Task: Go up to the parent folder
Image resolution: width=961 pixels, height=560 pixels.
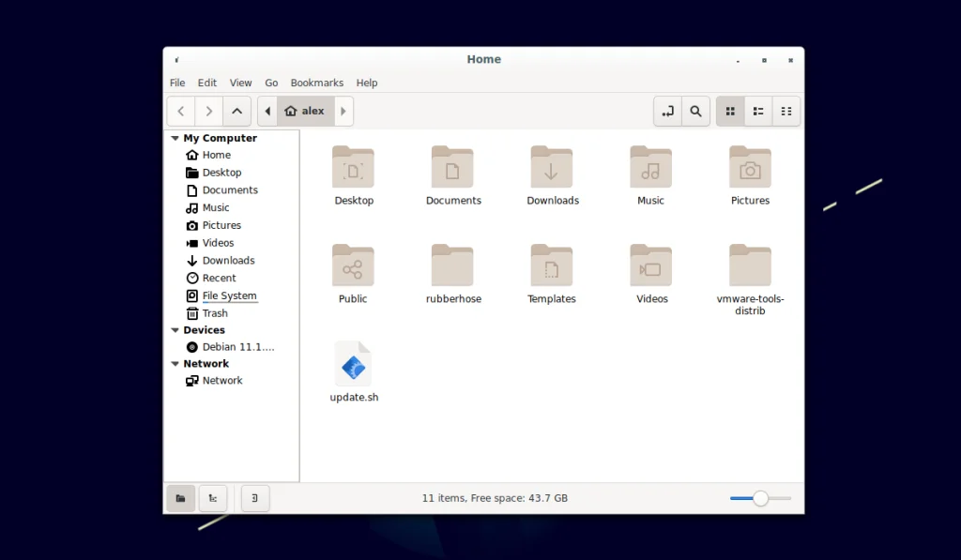Action: pos(236,111)
